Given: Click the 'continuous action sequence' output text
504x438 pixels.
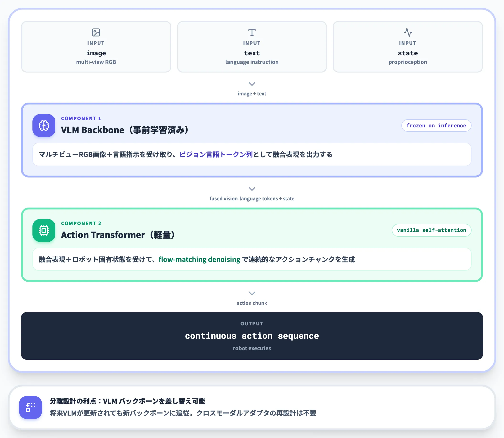Looking at the screenshot, I should tap(252, 336).
